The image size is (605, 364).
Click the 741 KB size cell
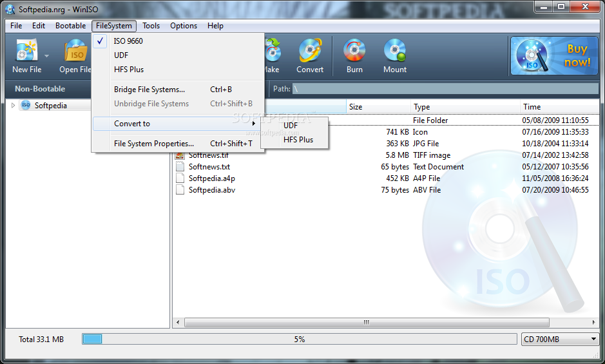pyautogui.click(x=397, y=132)
